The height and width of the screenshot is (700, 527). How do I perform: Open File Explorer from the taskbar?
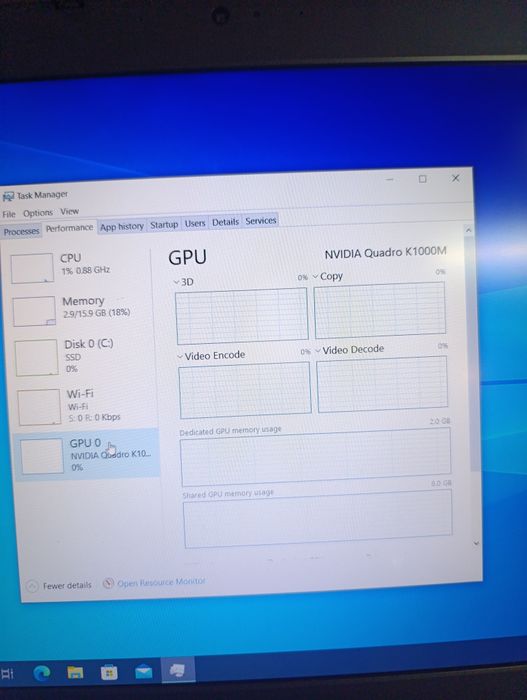[75, 672]
